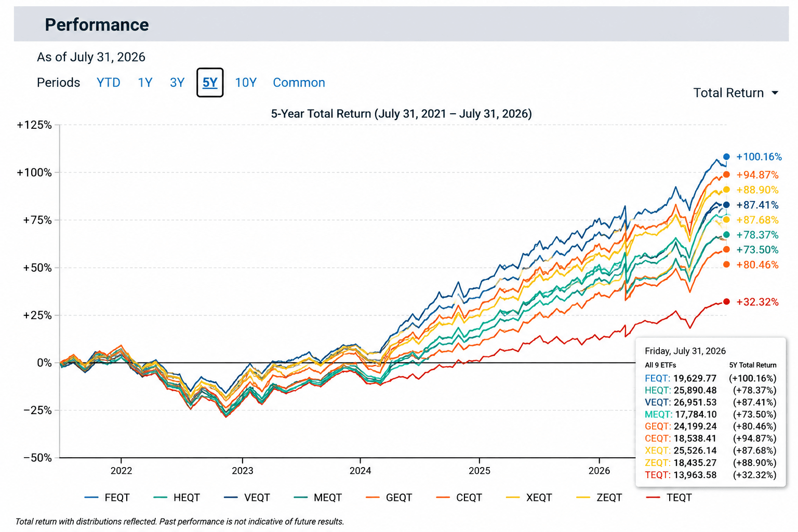Select the Common period option
This screenshot has width=798, height=532.
coord(299,83)
